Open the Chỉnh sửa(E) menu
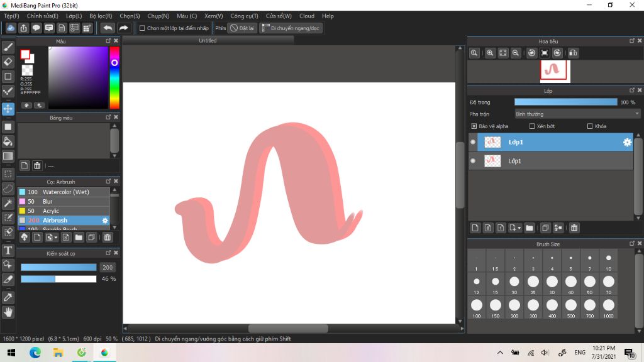Screen dimensions: 644x362 42,16
